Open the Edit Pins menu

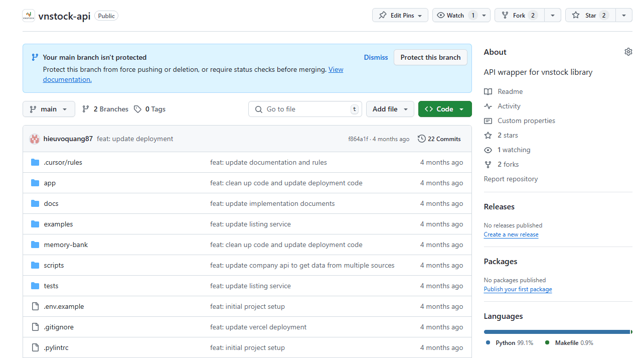pyautogui.click(x=400, y=16)
